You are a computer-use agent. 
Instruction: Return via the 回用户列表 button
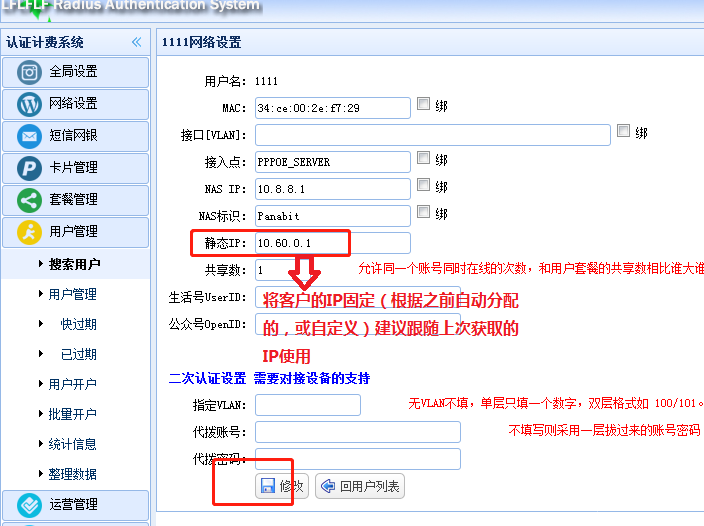(360, 487)
